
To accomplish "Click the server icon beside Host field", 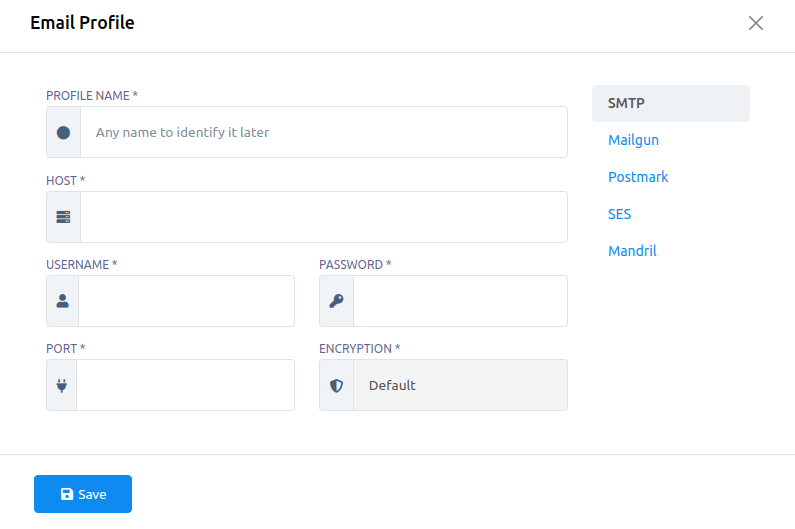I will (x=63, y=217).
